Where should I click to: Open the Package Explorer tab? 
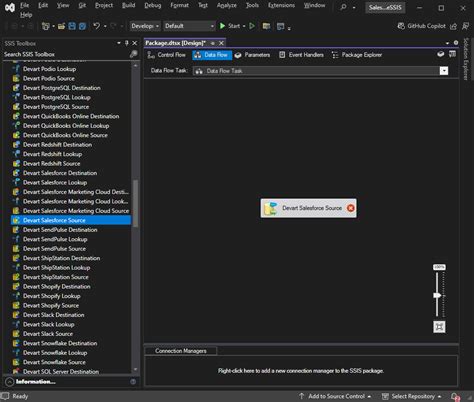(357, 55)
